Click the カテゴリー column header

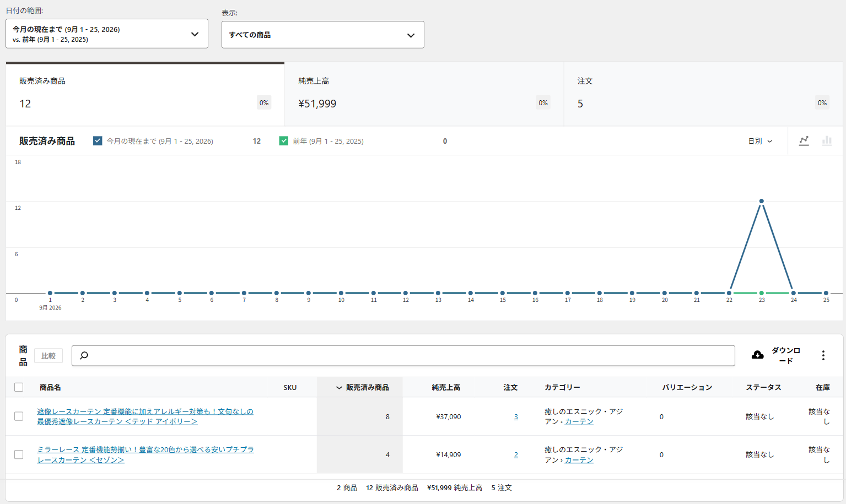[562, 387]
